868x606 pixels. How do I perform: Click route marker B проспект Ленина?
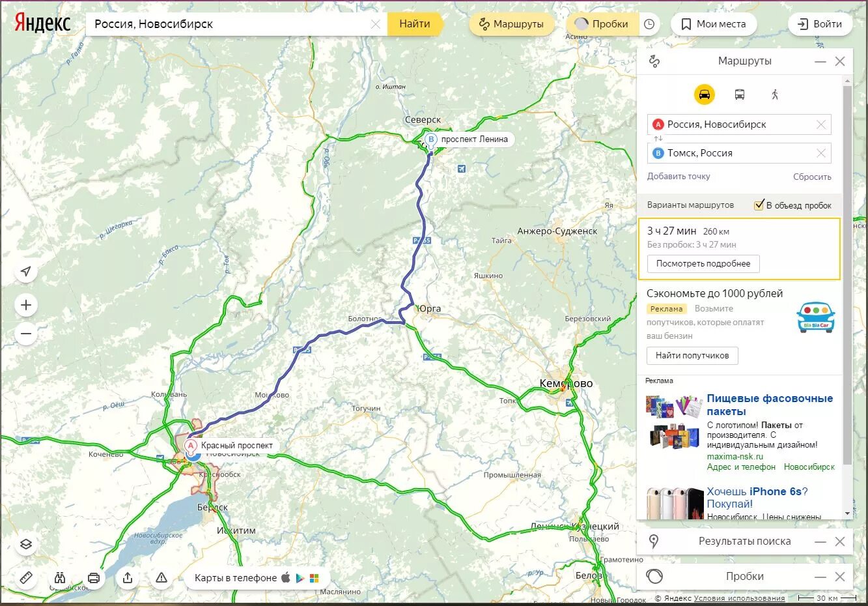(431, 139)
